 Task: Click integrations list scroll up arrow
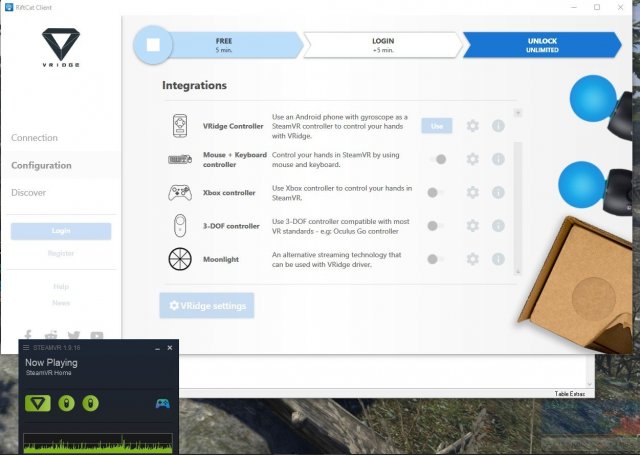click(518, 113)
